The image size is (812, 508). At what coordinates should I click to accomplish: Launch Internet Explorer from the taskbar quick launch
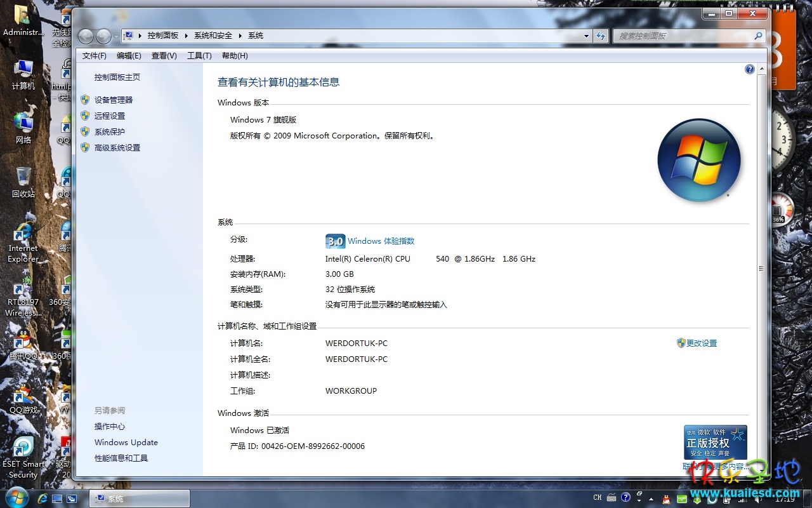click(43, 498)
